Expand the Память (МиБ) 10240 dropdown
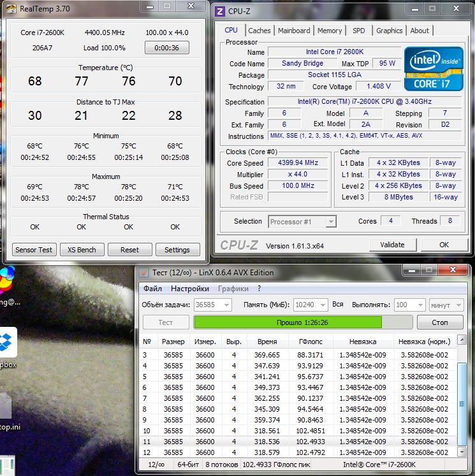Image resolution: width=475 pixels, height=476 pixels. (x=323, y=305)
